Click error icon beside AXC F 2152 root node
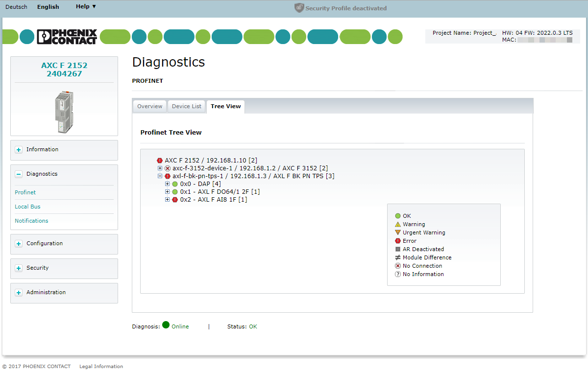This screenshot has height=372, width=588. coord(160,161)
